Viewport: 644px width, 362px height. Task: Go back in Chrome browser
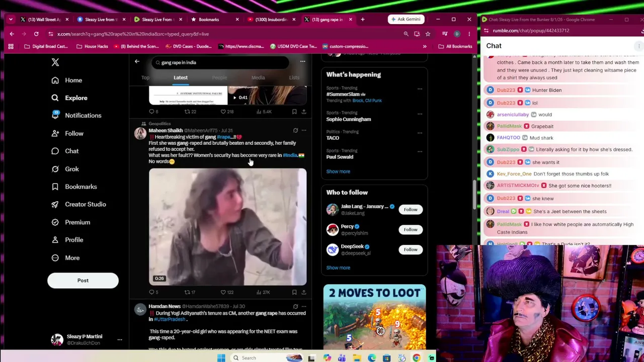12,34
